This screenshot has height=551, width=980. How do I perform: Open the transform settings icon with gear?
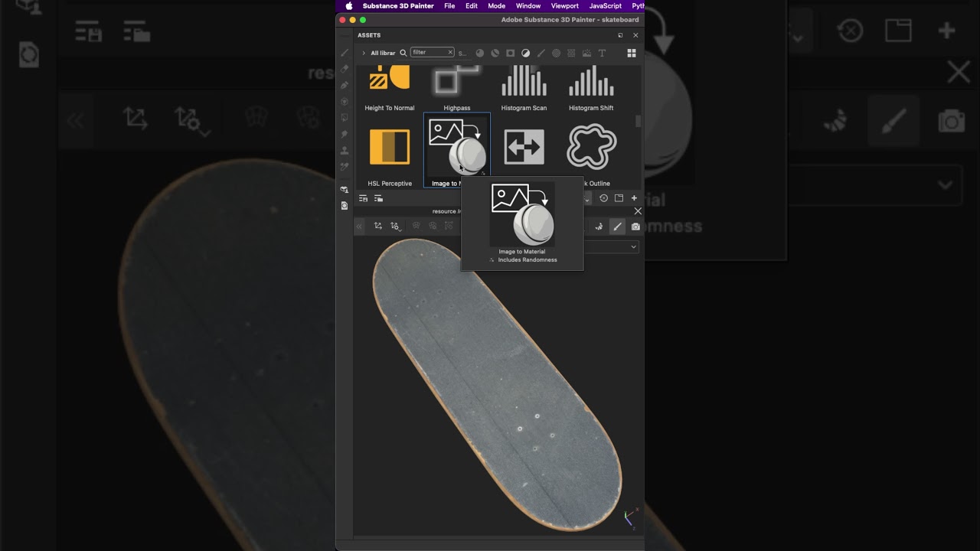coord(395,227)
